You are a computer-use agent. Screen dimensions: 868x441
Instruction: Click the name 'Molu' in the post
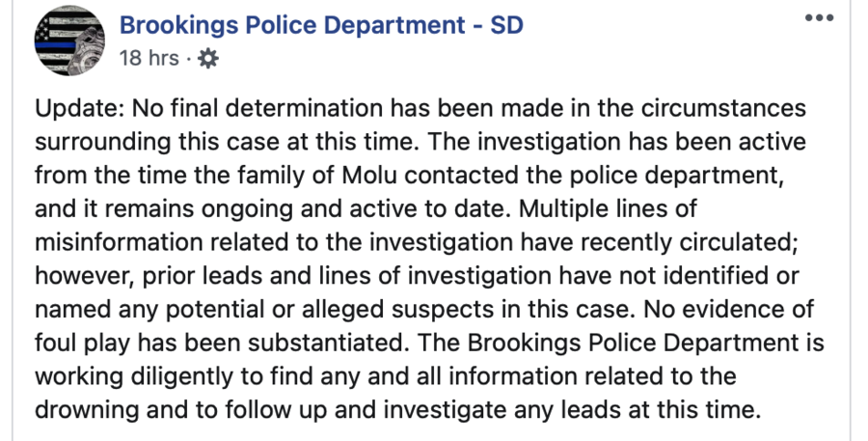[370, 175]
